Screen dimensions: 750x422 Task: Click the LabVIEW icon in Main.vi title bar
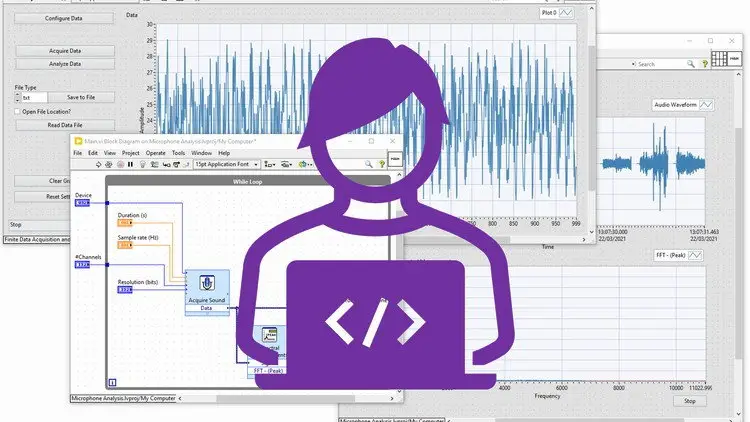78,141
